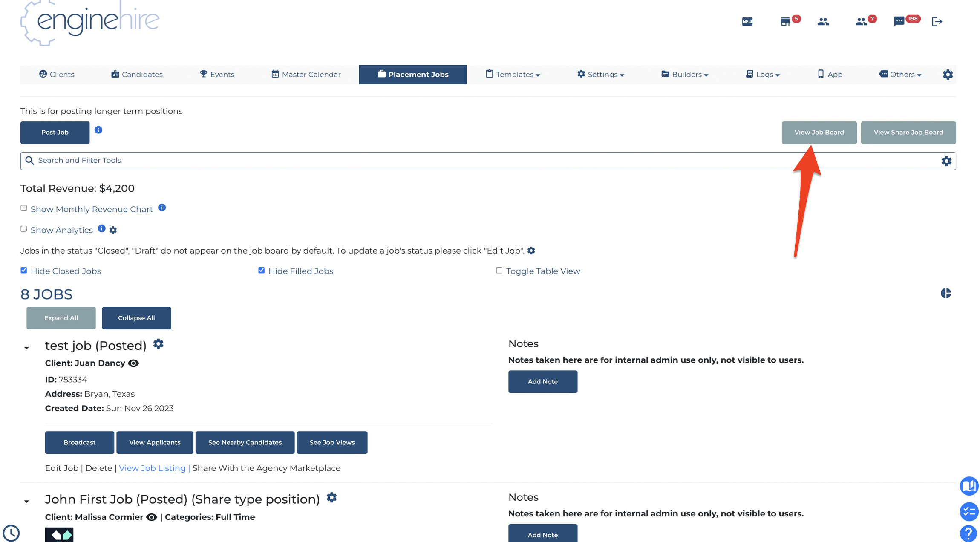Open the Logs dropdown menu
This screenshot has height=542, width=980.
[763, 75]
